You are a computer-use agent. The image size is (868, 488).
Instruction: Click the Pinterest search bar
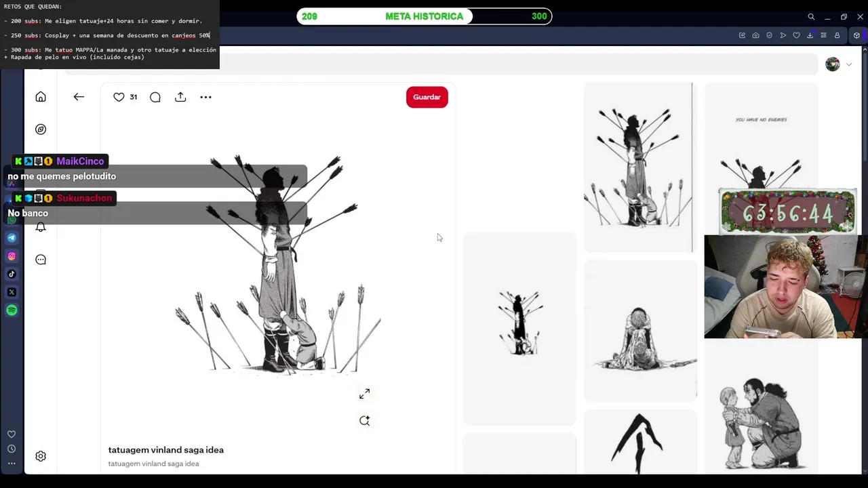click(441, 64)
